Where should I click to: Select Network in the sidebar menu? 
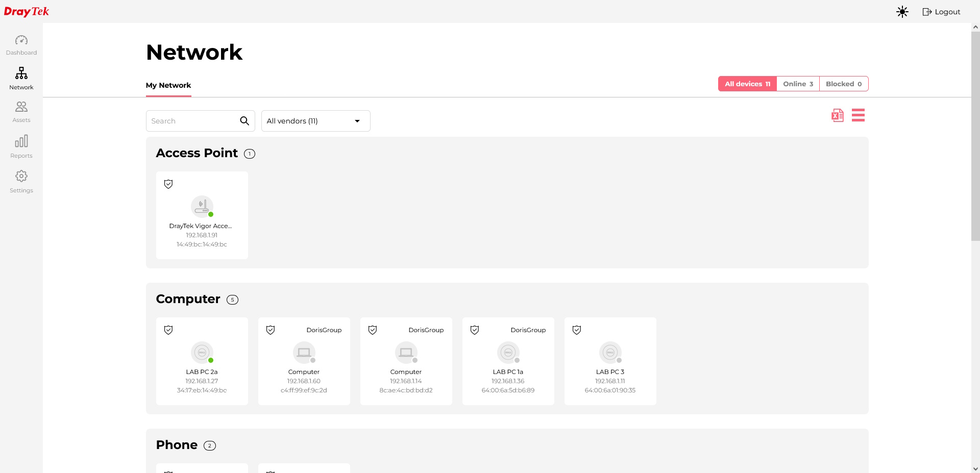pos(21,79)
